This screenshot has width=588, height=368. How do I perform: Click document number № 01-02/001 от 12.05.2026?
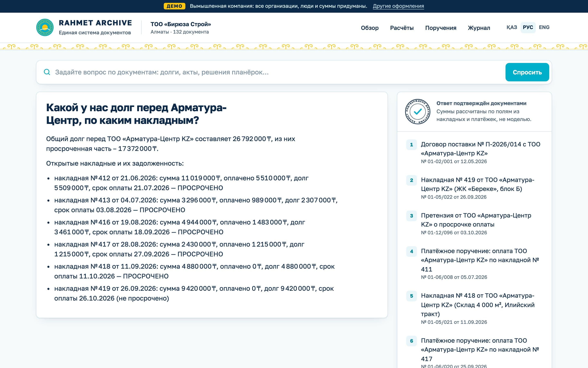coord(454,162)
